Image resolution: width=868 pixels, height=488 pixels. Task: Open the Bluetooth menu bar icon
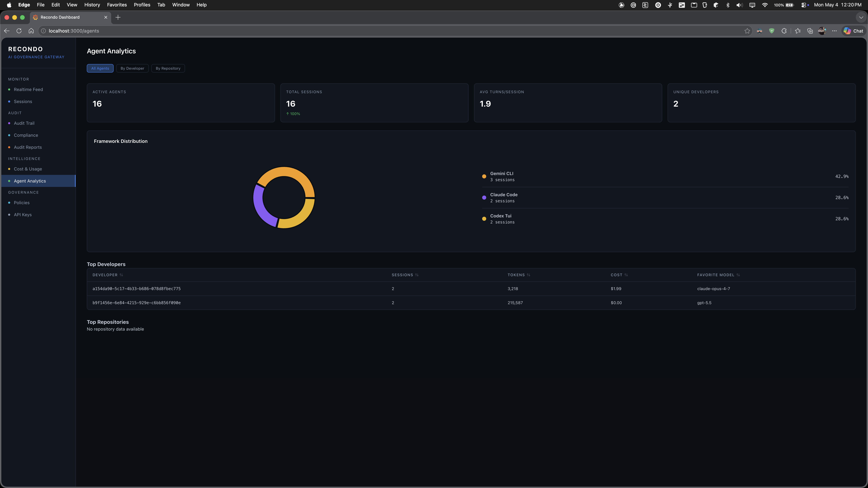727,5
